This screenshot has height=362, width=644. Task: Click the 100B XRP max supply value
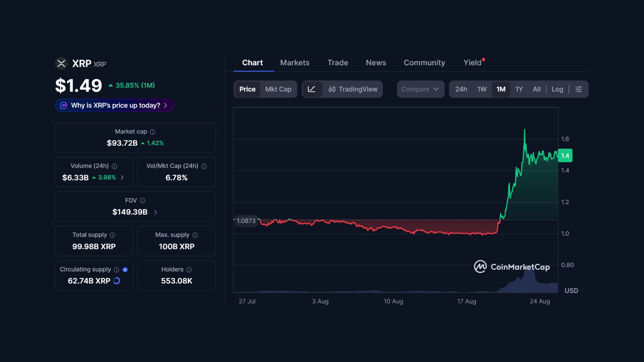click(x=176, y=247)
